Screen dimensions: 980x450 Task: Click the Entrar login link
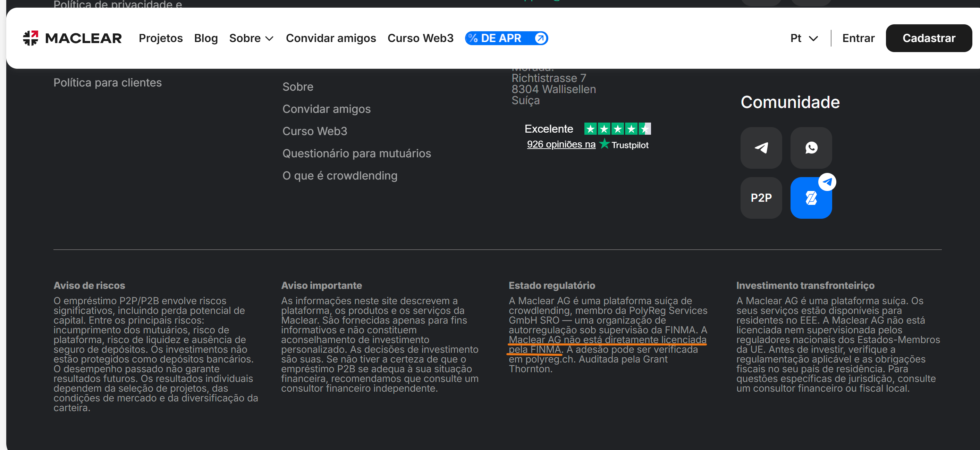(858, 38)
